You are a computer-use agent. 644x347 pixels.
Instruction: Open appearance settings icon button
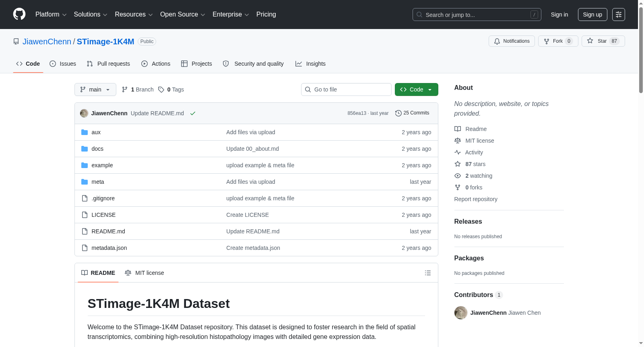tap(619, 15)
